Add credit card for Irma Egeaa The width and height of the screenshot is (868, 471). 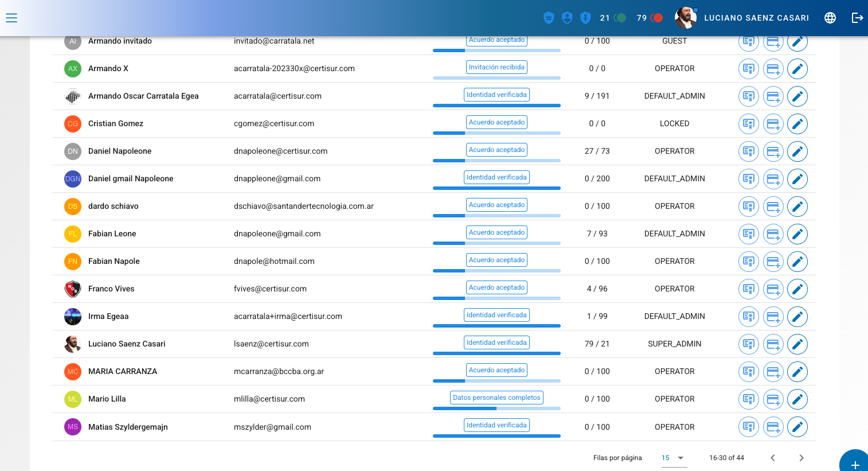(773, 317)
